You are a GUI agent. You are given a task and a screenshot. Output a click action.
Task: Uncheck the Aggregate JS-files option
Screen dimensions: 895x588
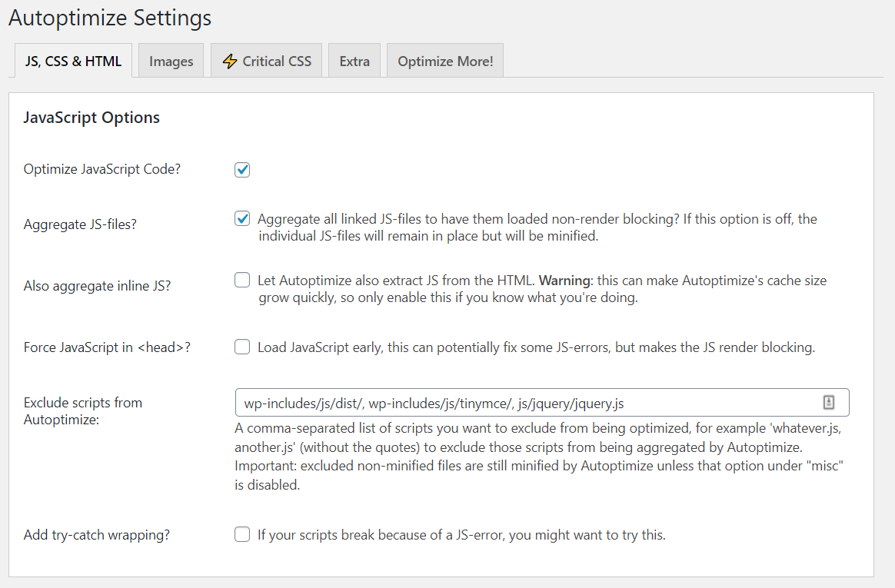242,219
